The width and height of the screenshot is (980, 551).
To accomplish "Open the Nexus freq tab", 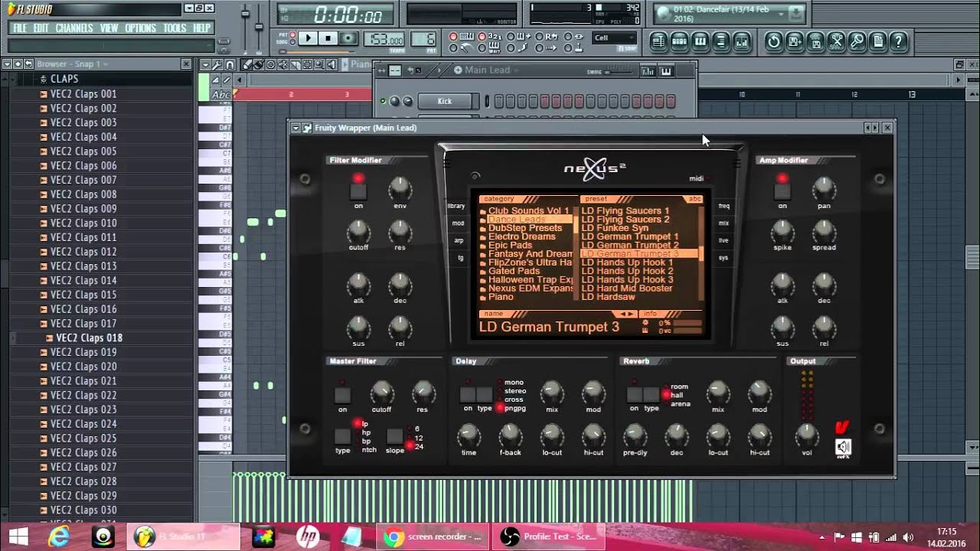I will point(724,206).
